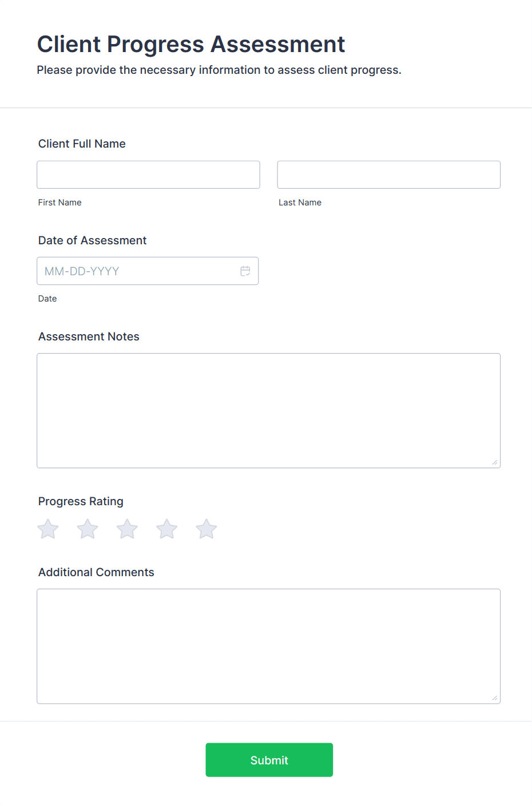Select the first star rating
The height and width of the screenshot is (805, 532).
pyautogui.click(x=47, y=529)
